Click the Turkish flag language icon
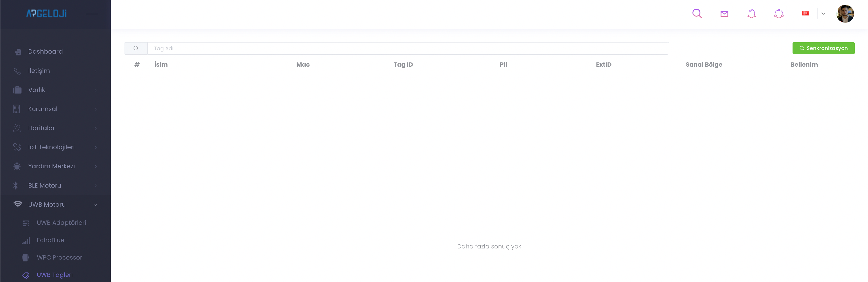868x282 pixels. click(x=805, y=13)
